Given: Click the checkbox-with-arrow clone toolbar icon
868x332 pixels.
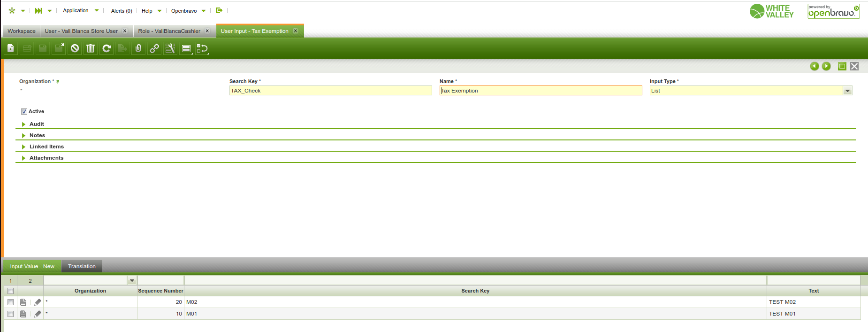Looking at the screenshot, I should tap(202, 48).
